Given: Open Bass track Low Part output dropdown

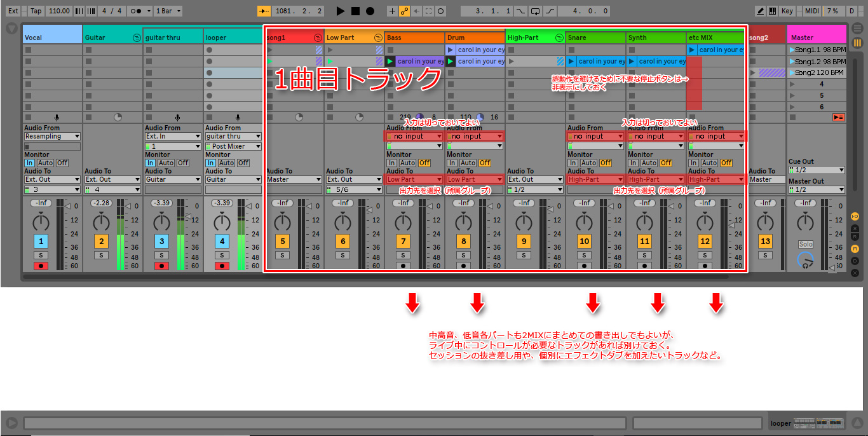Looking at the screenshot, I should click(414, 179).
